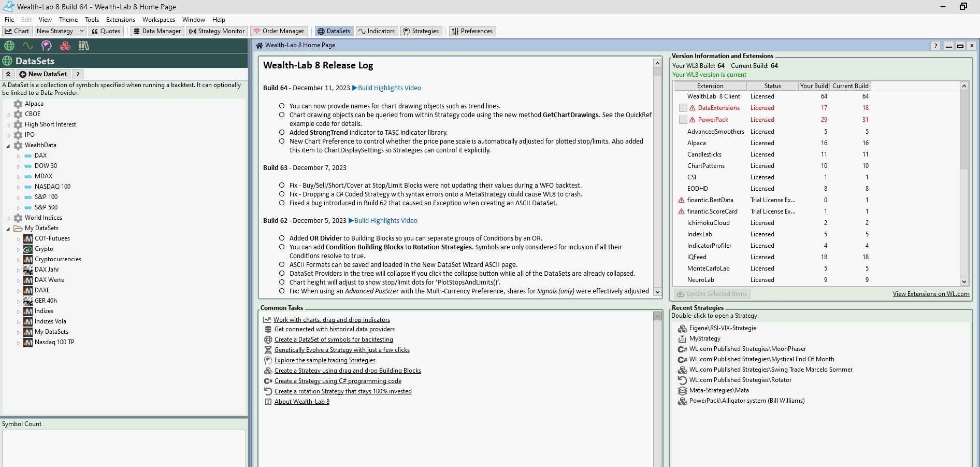Select the COT-Futuees DataSet
980x467 pixels.
pyautogui.click(x=52, y=238)
